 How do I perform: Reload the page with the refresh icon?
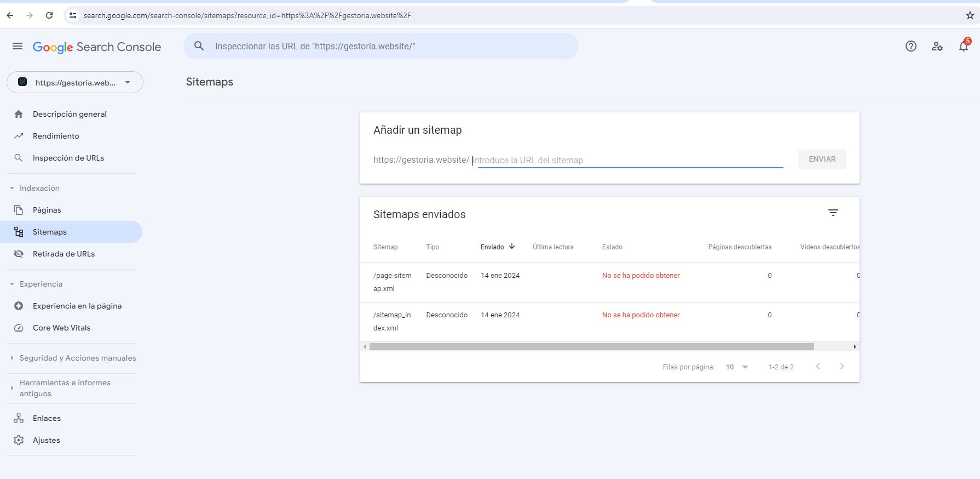49,15
